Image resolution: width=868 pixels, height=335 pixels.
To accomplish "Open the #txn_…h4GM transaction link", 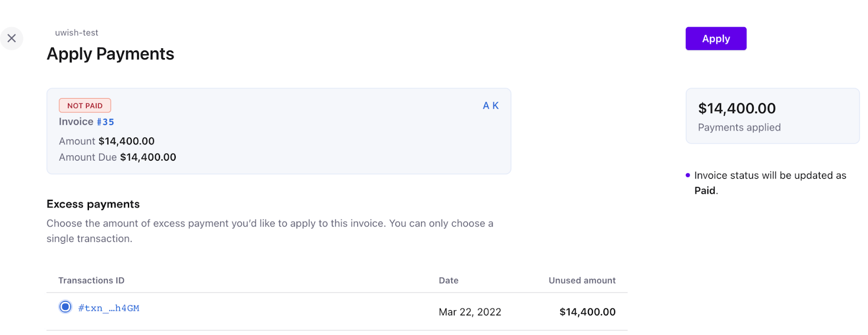I will [108, 308].
